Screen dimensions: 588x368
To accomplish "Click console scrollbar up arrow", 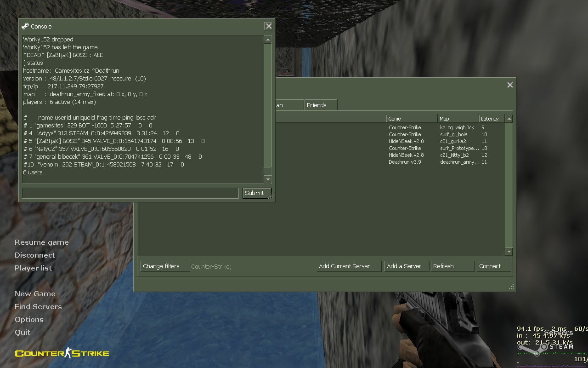I will point(268,40).
